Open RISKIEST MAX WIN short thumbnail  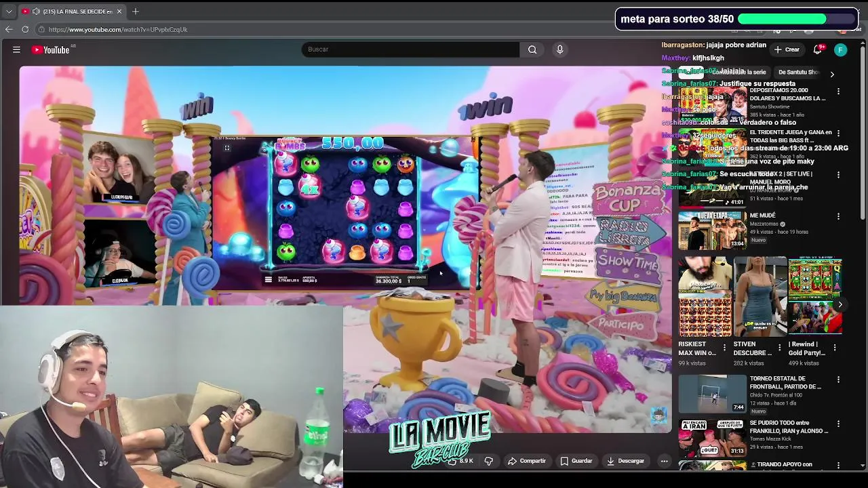point(705,296)
